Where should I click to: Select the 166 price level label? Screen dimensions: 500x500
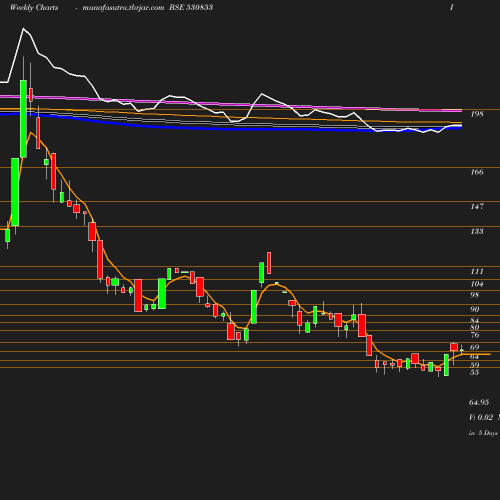477,172
